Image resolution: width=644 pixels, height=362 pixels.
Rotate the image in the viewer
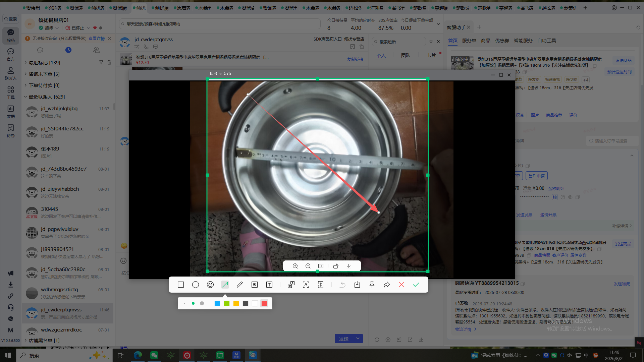point(336,266)
